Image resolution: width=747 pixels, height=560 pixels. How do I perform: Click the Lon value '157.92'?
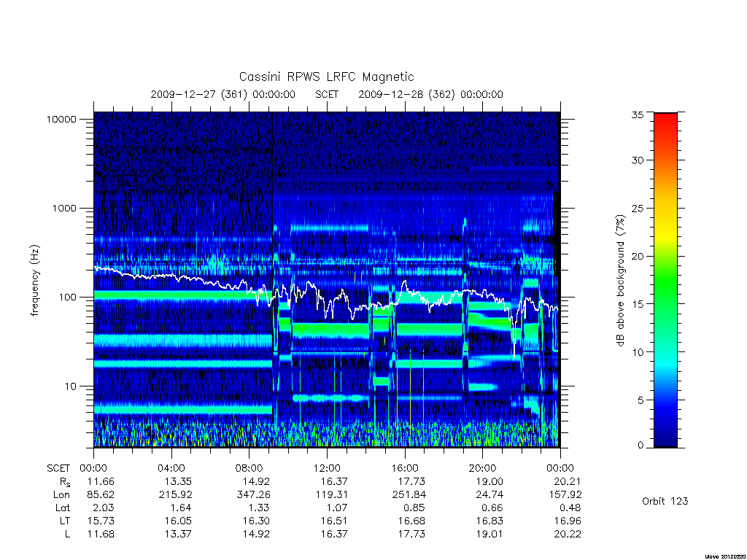[x=565, y=495]
